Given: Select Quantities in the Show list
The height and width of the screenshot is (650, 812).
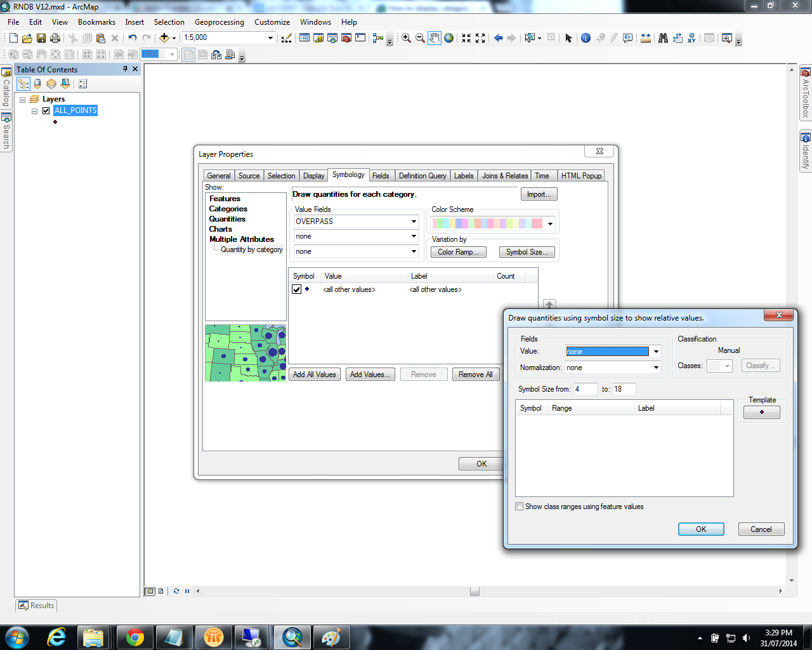Looking at the screenshot, I should pos(227,219).
